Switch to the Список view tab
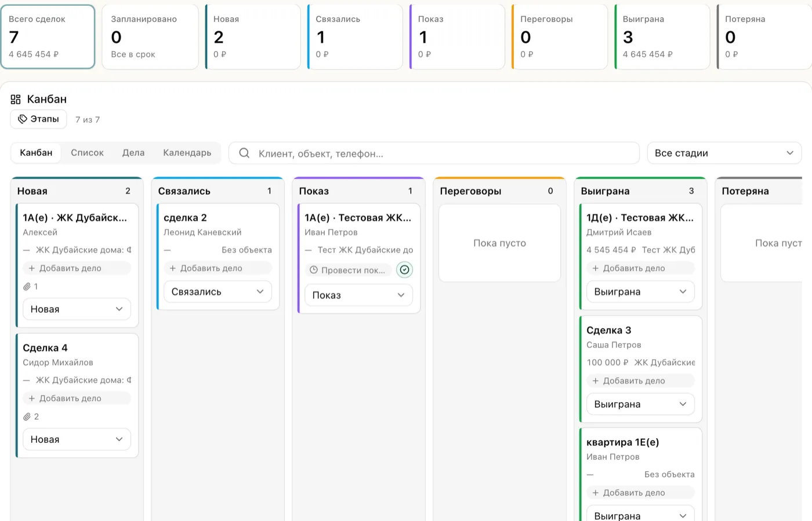Image resolution: width=812 pixels, height=521 pixels. point(87,153)
